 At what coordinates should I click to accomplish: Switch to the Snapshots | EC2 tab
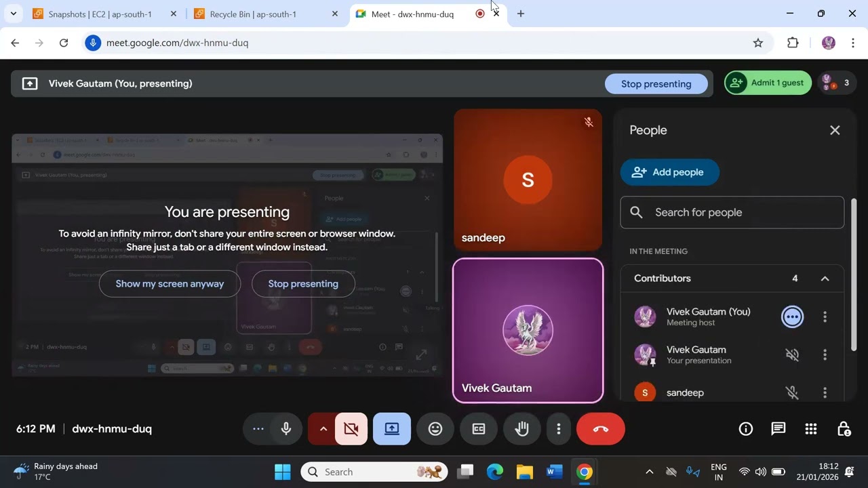pos(106,14)
